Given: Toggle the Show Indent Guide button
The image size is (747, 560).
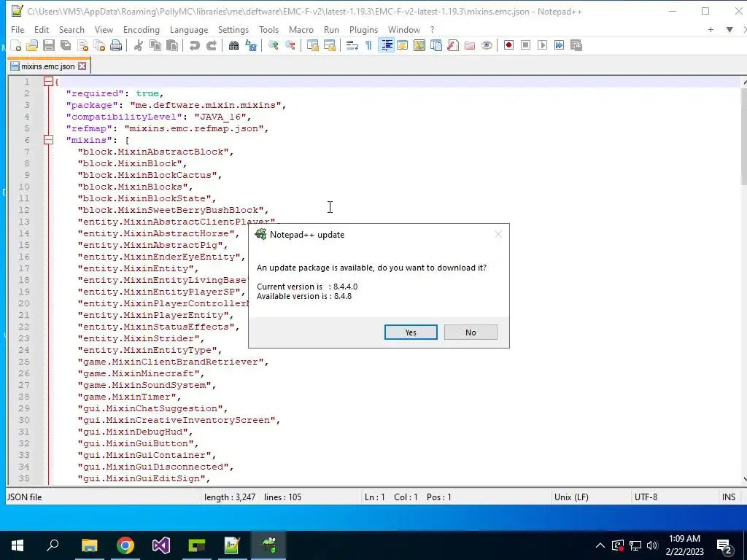Looking at the screenshot, I should pyautogui.click(x=387, y=45).
